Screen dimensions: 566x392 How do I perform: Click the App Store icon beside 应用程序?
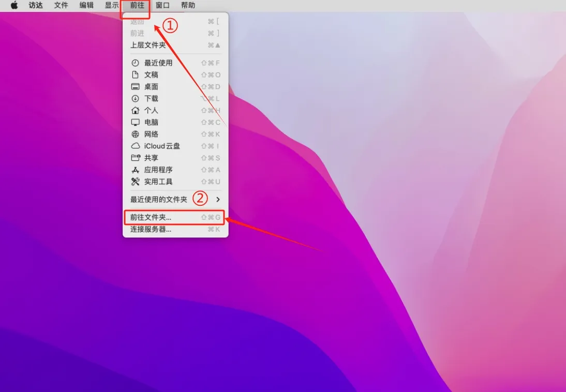click(136, 170)
